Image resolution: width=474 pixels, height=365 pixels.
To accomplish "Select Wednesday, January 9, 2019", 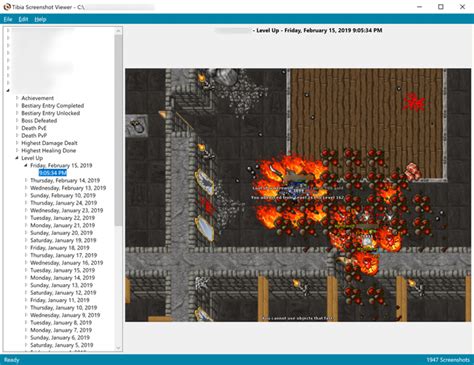I will coord(65,315).
